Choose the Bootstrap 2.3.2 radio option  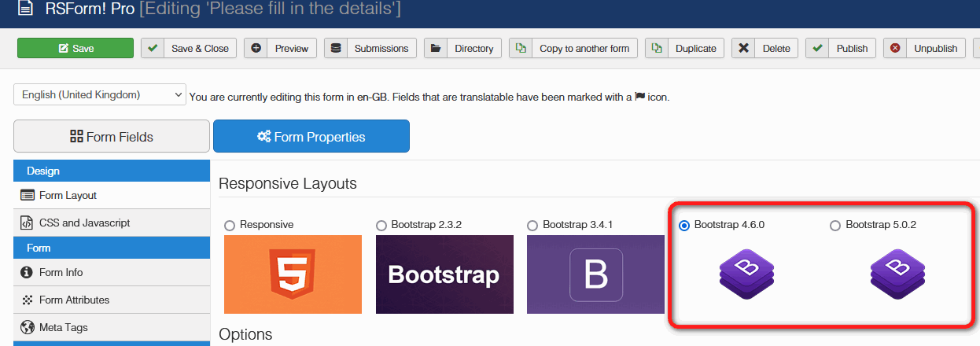coord(381,226)
